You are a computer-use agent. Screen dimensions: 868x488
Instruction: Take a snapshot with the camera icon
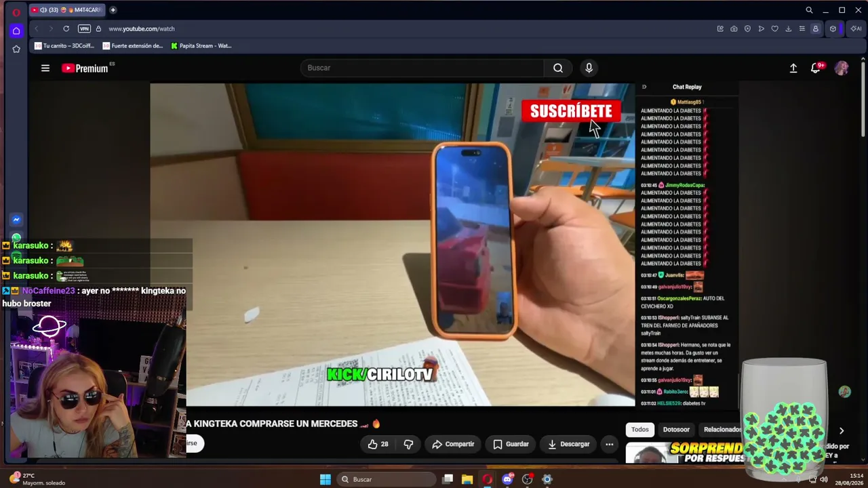pyautogui.click(x=734, y=28)
